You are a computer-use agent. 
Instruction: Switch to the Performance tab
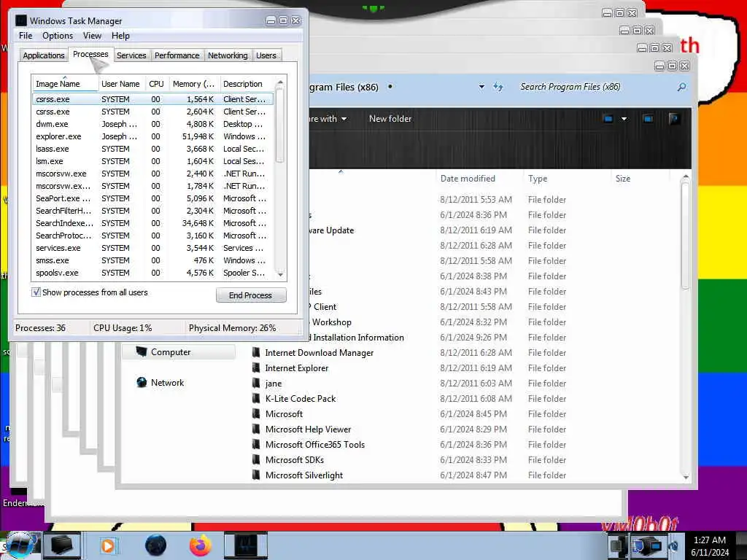(177, 55)
